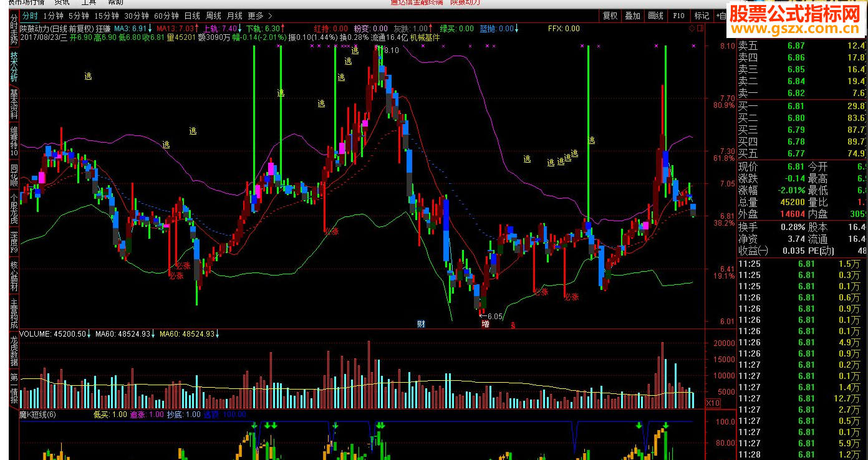The image size is (868, 460).
Task: Click the FFX: 0.00 indicator label
Action: point(564,28)
